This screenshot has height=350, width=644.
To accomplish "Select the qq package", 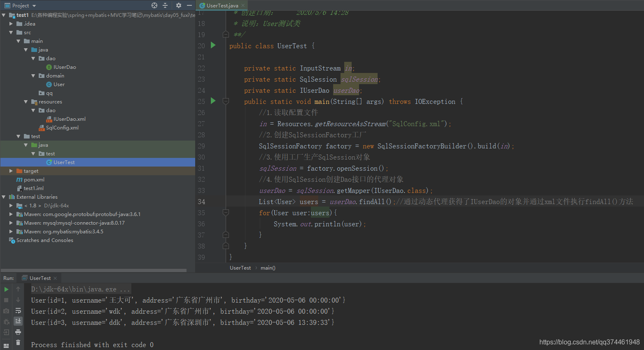I will (49, 93).
